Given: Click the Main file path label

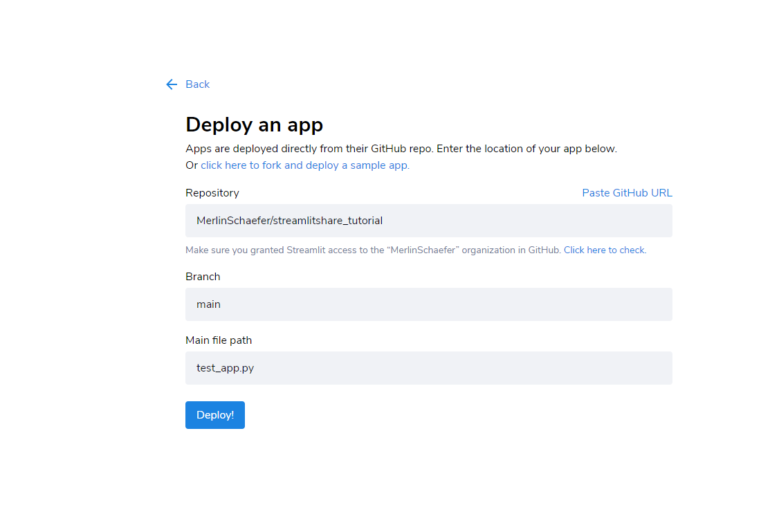Looking at the screenshot, I should 218,340.
